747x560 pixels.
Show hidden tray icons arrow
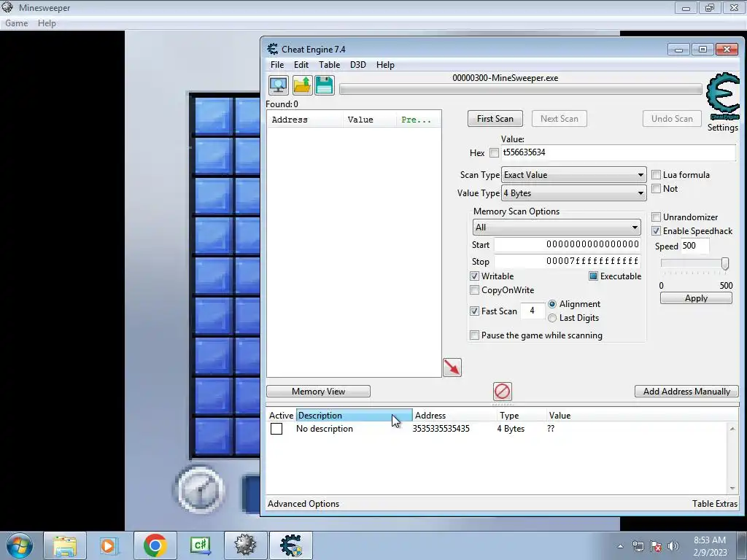click(620, 546)
